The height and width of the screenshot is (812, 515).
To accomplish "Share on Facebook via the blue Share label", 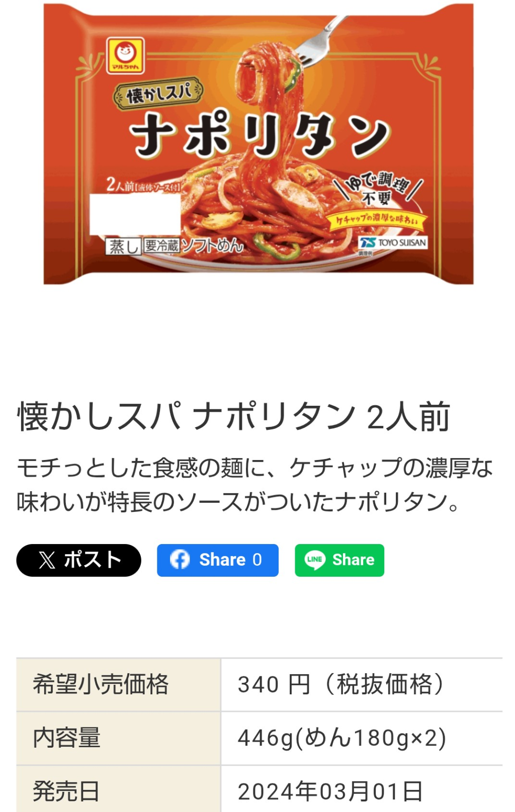I will (222, 560).
